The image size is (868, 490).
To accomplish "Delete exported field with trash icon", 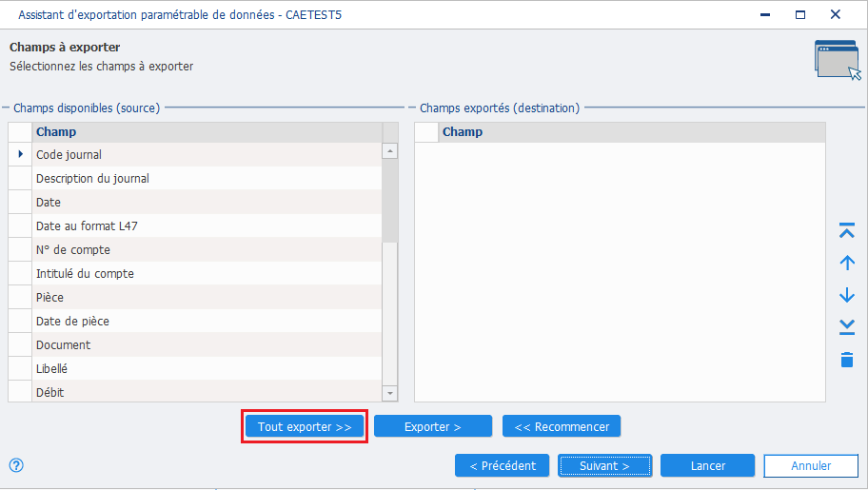I will coord(846,360).
